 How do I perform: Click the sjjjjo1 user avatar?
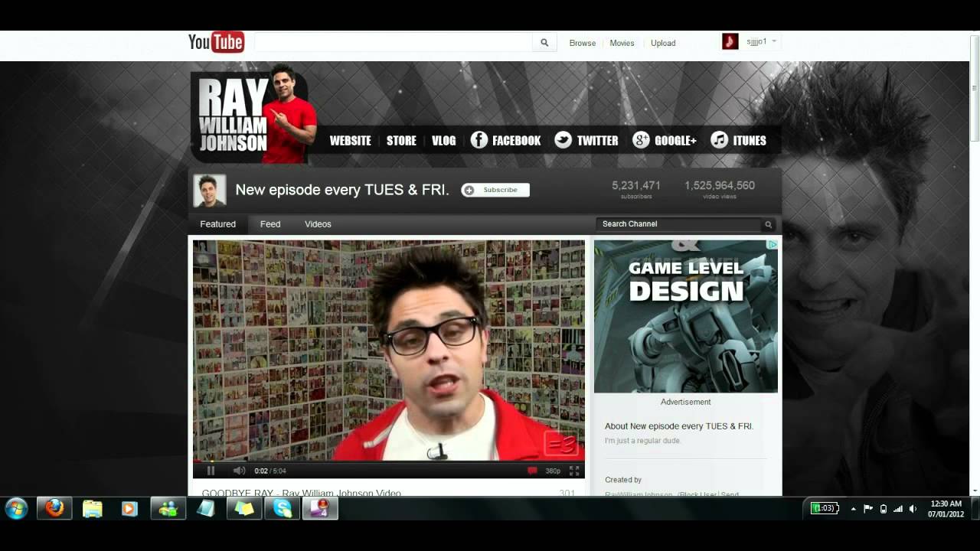pos(730,41)
